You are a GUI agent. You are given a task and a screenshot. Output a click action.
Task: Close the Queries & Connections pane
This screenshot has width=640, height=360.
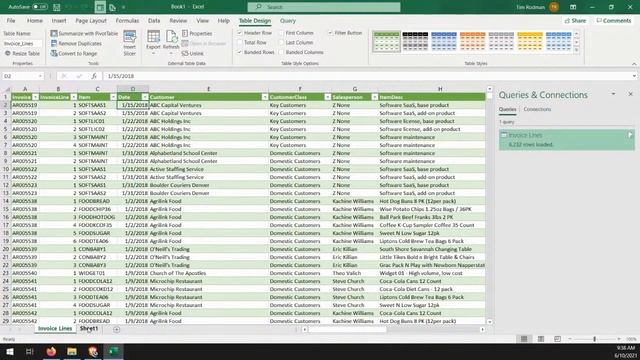(630, 94)
